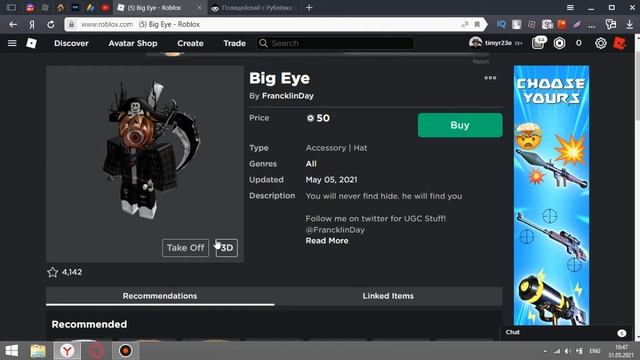This screenshot has width=640, height=360.
Task: Switch avatar preview to 3D
Action: click(227, 248)
